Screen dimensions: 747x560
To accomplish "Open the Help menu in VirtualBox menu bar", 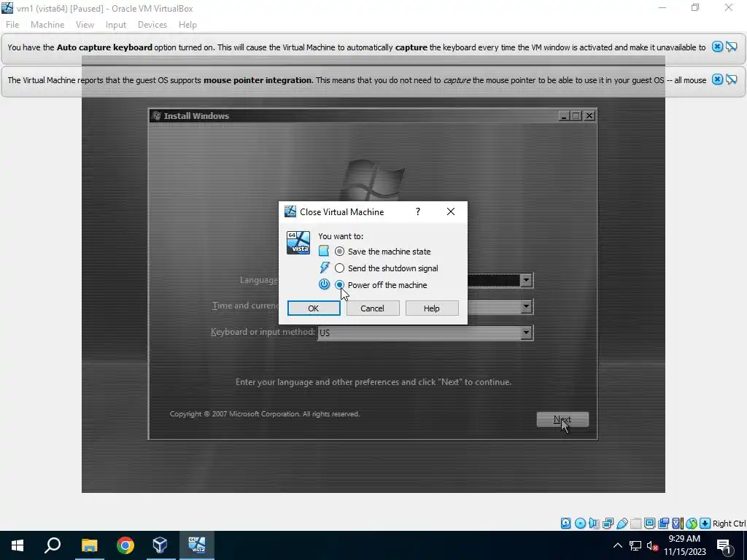I will point(187,25).
